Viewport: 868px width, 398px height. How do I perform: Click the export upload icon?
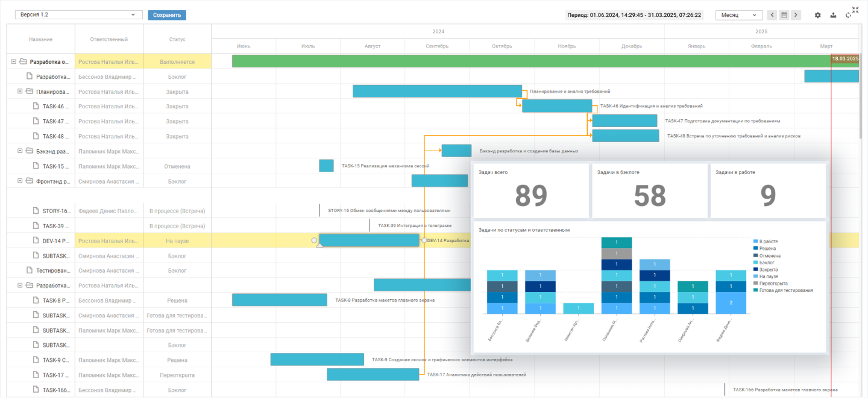coord(834,15)
